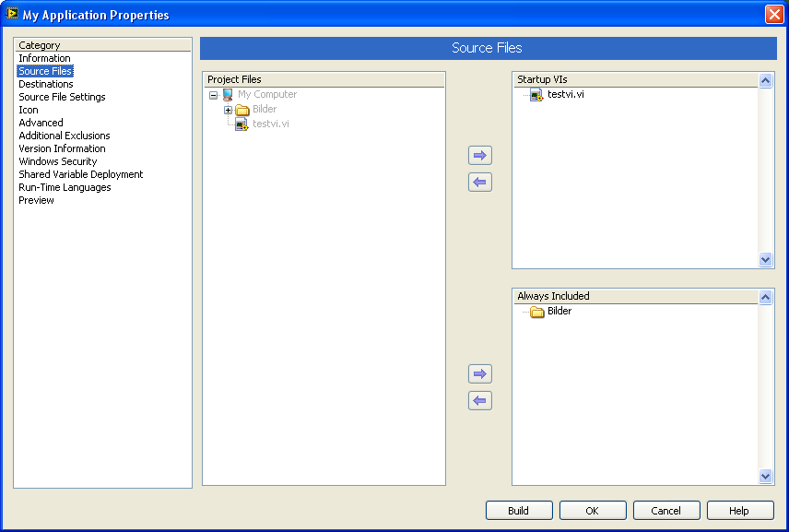789x532 pixels.
Task: Click the left arrow to remove a Startup VI
Action: click(480, 183)
